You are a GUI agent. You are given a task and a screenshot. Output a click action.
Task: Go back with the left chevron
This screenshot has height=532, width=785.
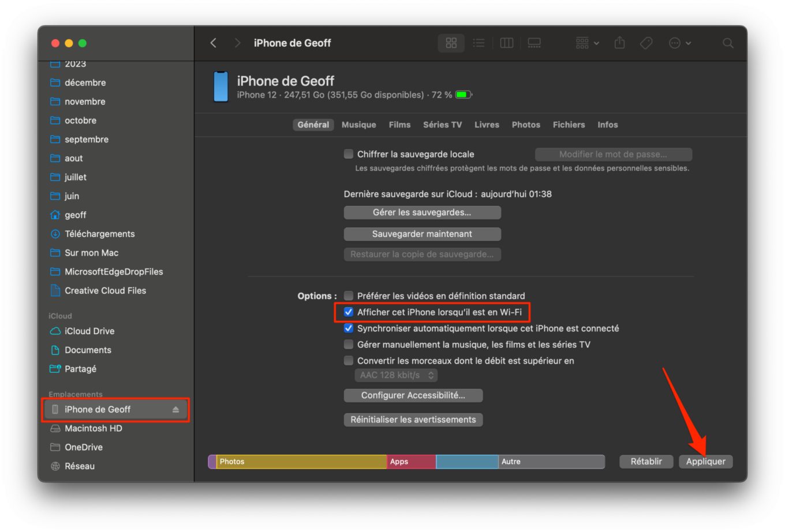[214, 43]
